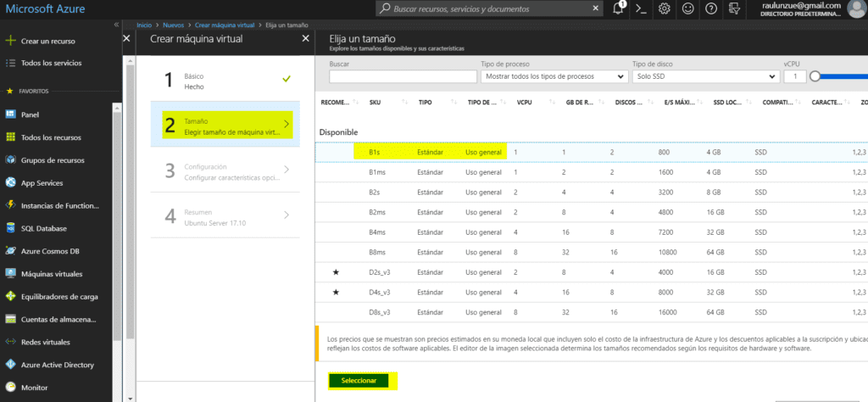Open step 2 Tamaño
The height and width of the screenshot is (402, 868).
pos(225,126)
